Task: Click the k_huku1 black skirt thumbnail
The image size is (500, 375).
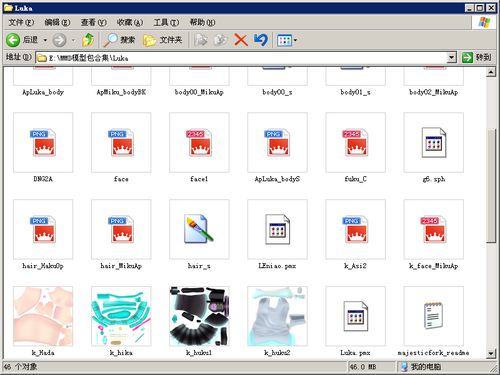Action: pyautogui.click(x=199, y=316)
